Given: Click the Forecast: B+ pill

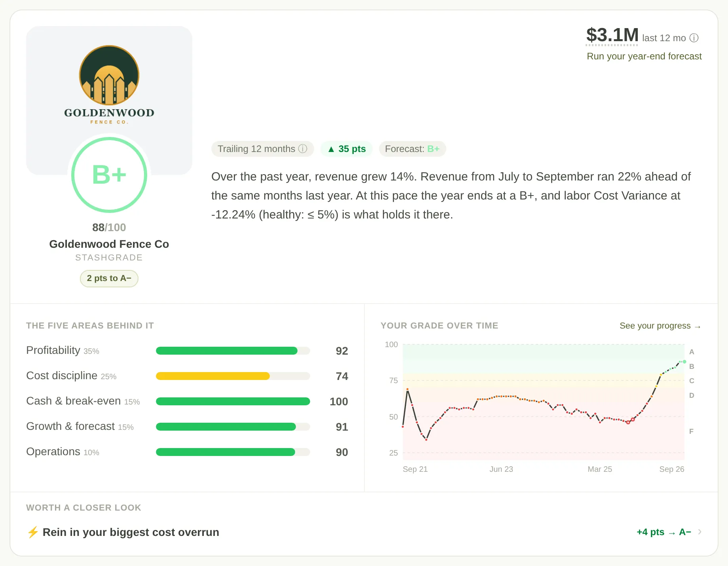Looking at the screenshot, I should (x=412, y=149).
